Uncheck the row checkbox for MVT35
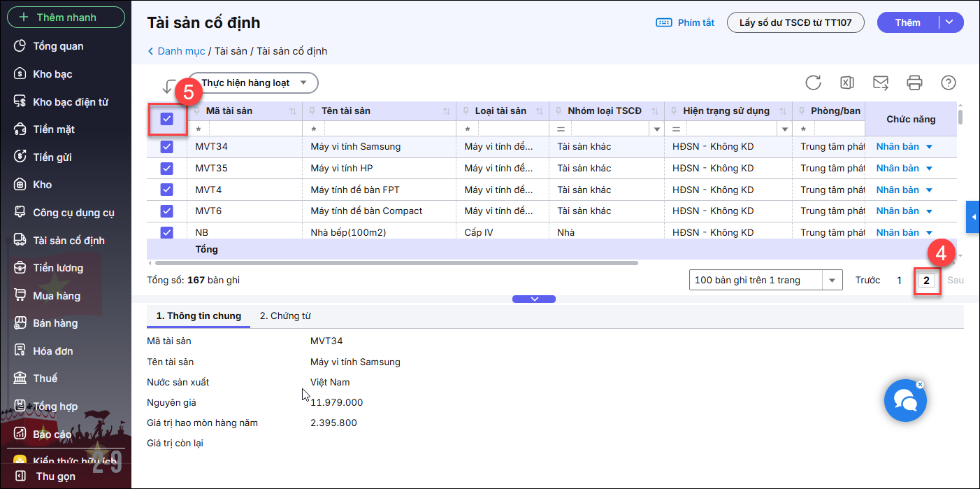Screen dimensions: 980x489 (x=166, y=169)
